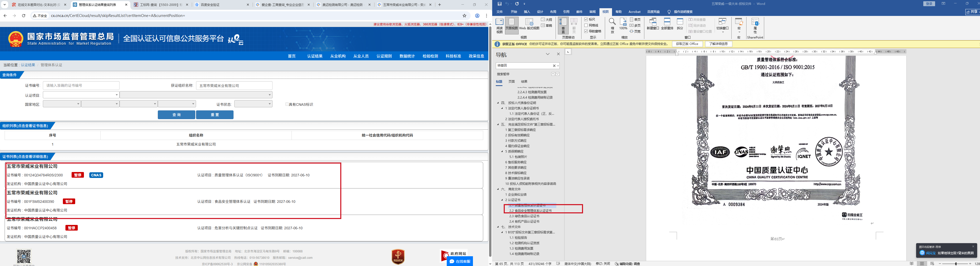
Task: Click the 获证组织名称 input field
Action: tap(234, 85)
